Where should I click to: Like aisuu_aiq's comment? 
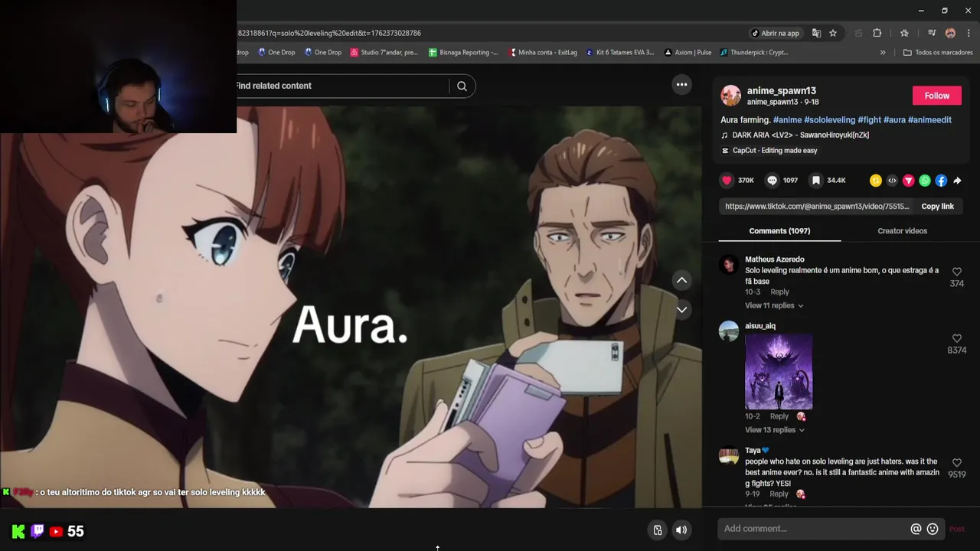956,338
